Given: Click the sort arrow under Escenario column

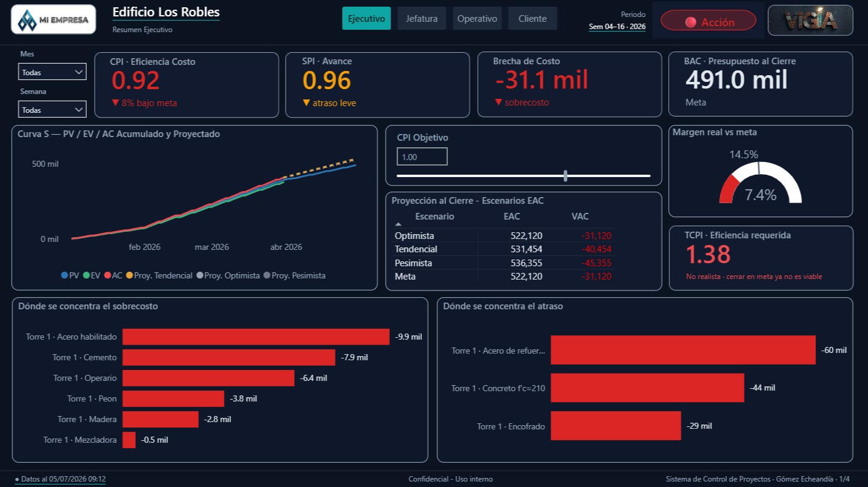Looking at the screenshot, I should click(398, 224).
